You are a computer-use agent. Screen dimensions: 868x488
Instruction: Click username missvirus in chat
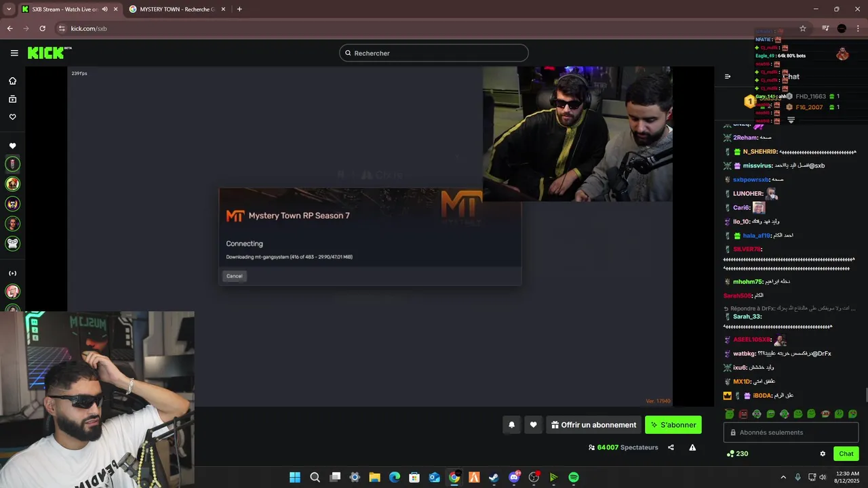coord(757,165)
